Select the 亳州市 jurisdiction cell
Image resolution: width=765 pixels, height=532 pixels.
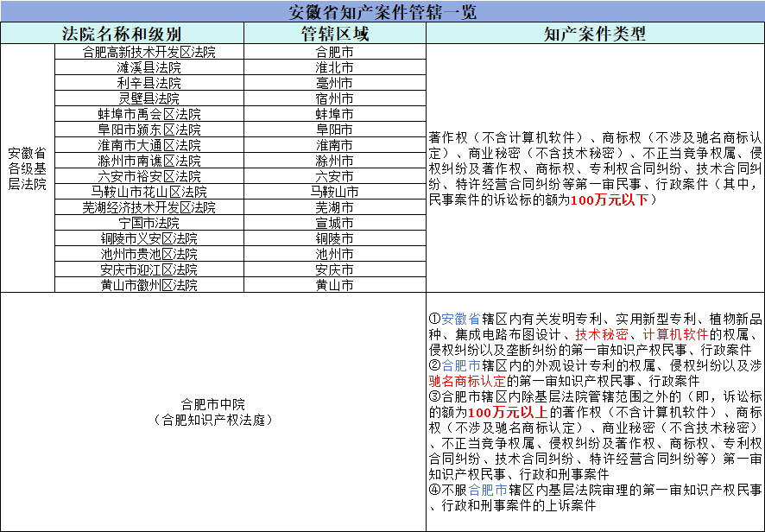(334, 84)
